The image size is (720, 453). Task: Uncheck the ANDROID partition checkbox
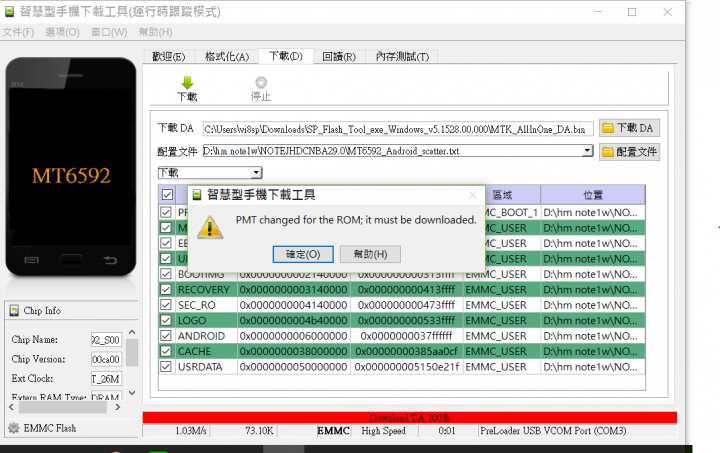[166, 336]
